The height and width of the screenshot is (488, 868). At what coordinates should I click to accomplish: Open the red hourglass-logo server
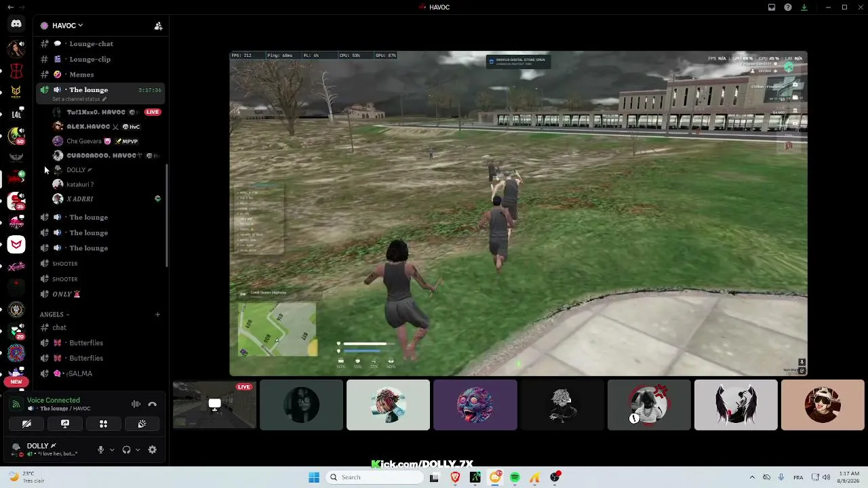click(16, 70)
